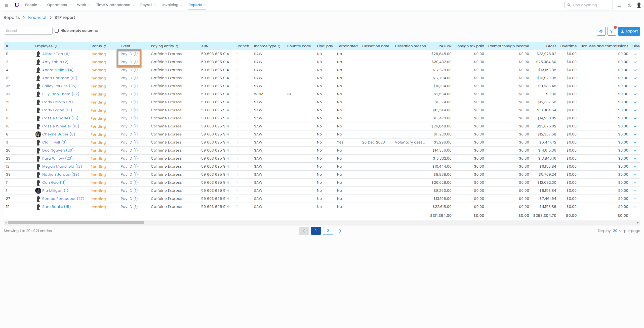Click the Export button
Screen dimensions: 644x328
[x=629, y=31]
